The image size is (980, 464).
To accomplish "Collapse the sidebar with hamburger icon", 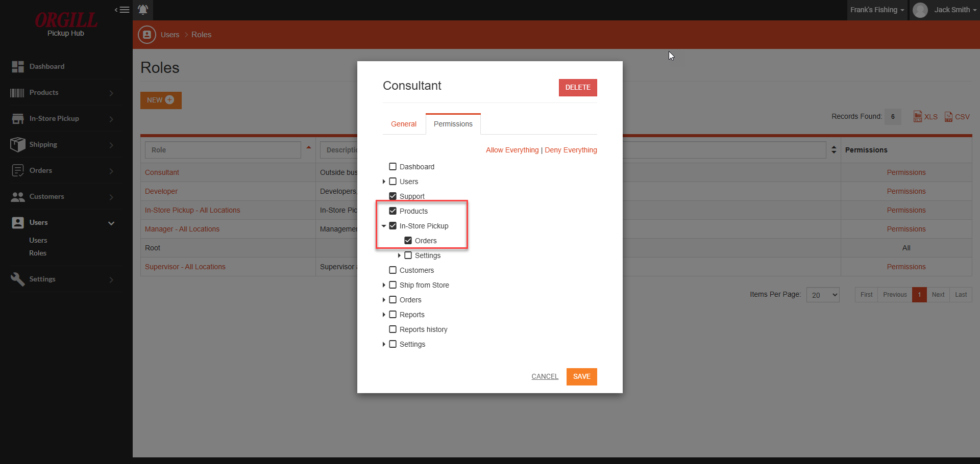I will [122, 10].
